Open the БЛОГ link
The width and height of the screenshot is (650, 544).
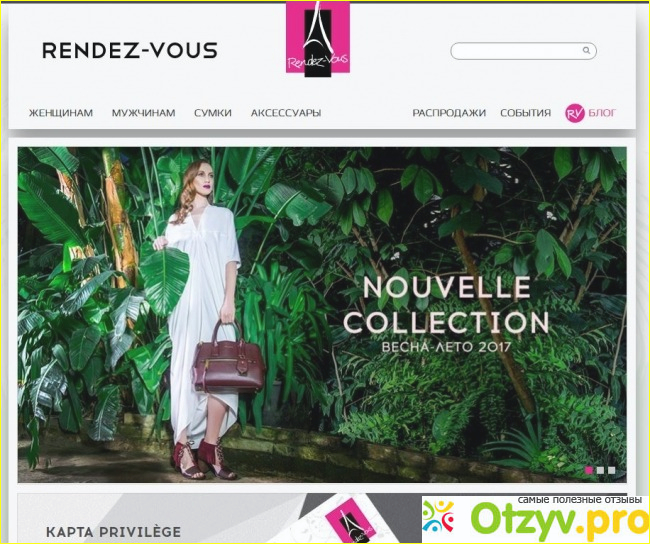pos(602,113)
